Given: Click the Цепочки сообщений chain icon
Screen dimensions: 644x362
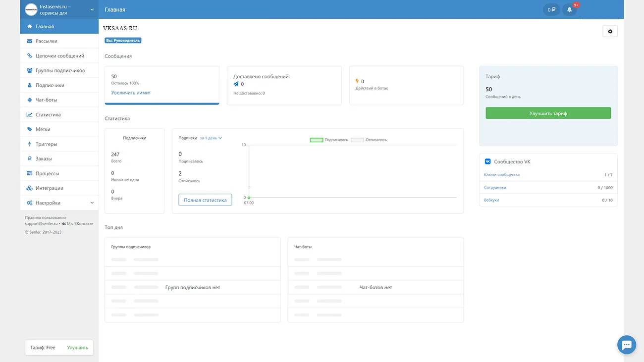Looking at the screenshot, I should pyautogui.click(x=30, y=56).
